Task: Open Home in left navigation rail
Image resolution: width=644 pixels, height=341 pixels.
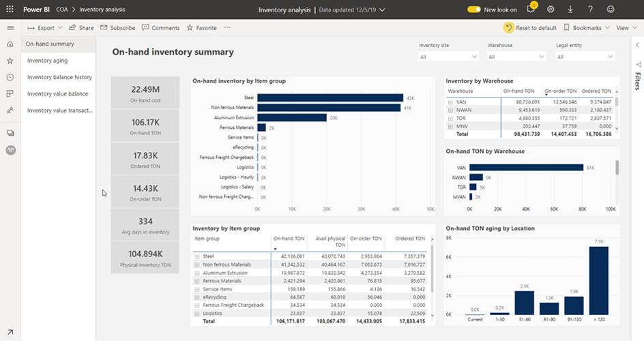Action: pyautogui.click(x=10, y=44)
